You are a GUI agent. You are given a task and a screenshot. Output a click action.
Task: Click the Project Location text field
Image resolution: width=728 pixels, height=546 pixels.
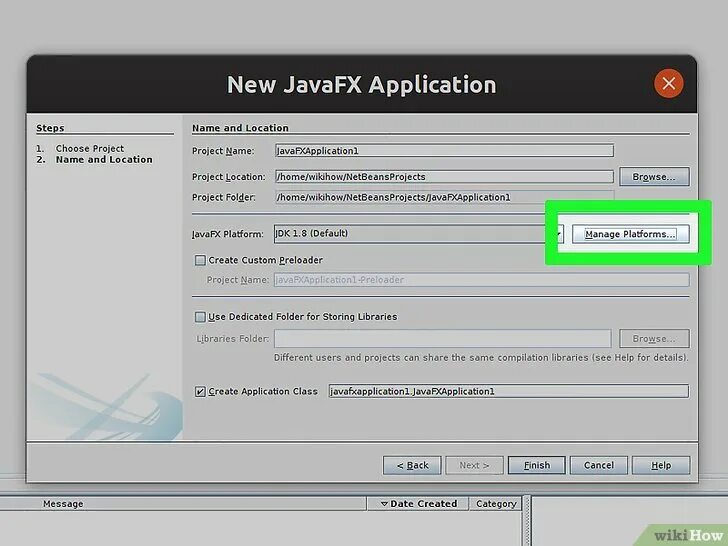point(444,176)
